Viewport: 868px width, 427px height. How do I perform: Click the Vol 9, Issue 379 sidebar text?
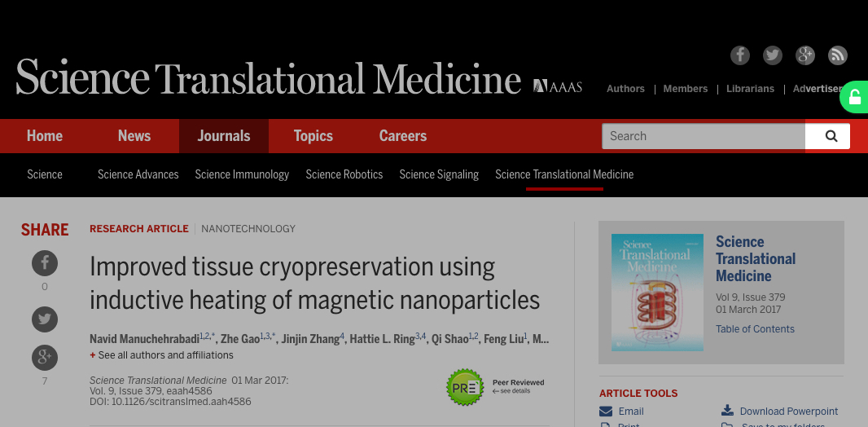click(x=750, y=297)
